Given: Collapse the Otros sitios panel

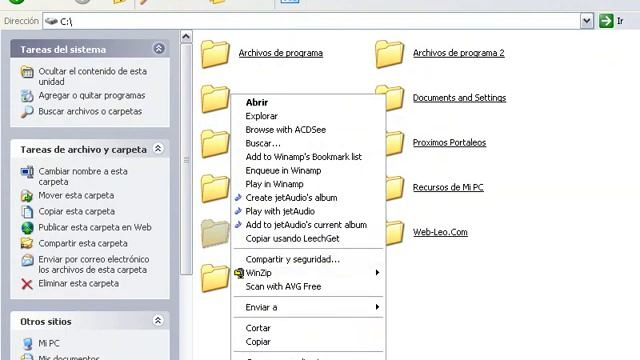Looking at the screenshot, I should coord(158,321).
